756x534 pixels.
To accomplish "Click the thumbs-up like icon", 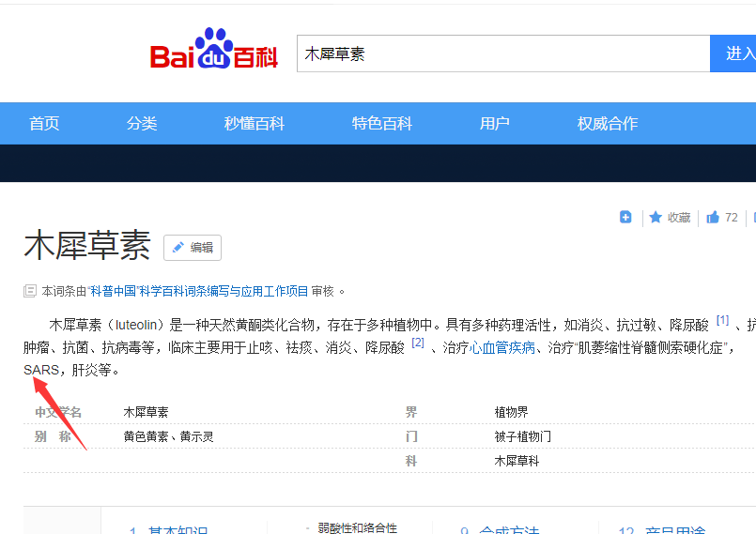I will [x=713, y=218].
